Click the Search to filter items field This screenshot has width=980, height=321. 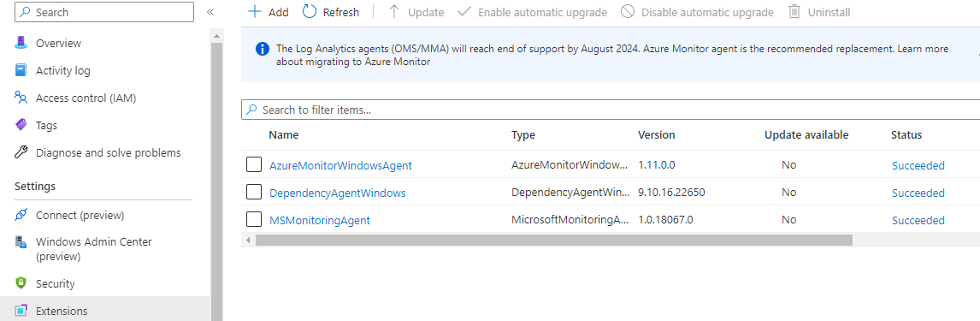611,110
